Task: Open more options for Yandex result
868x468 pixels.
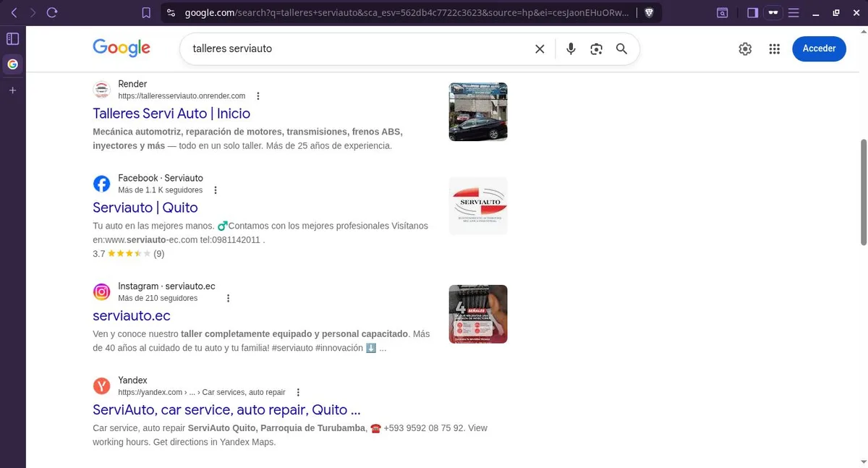Action: click(298, 392)
